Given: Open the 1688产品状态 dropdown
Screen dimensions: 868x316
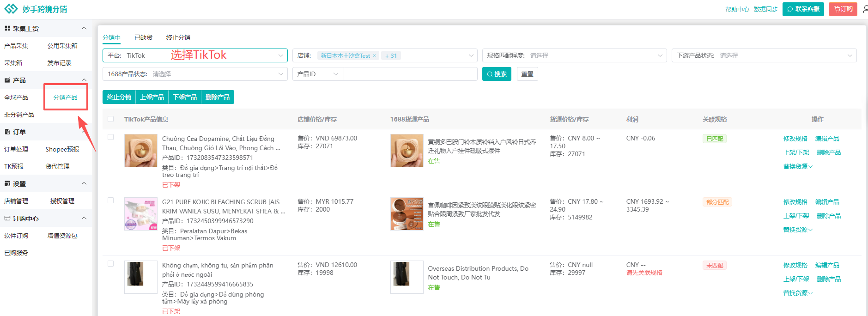Looking at the screenshot, I should click(195, 74).
